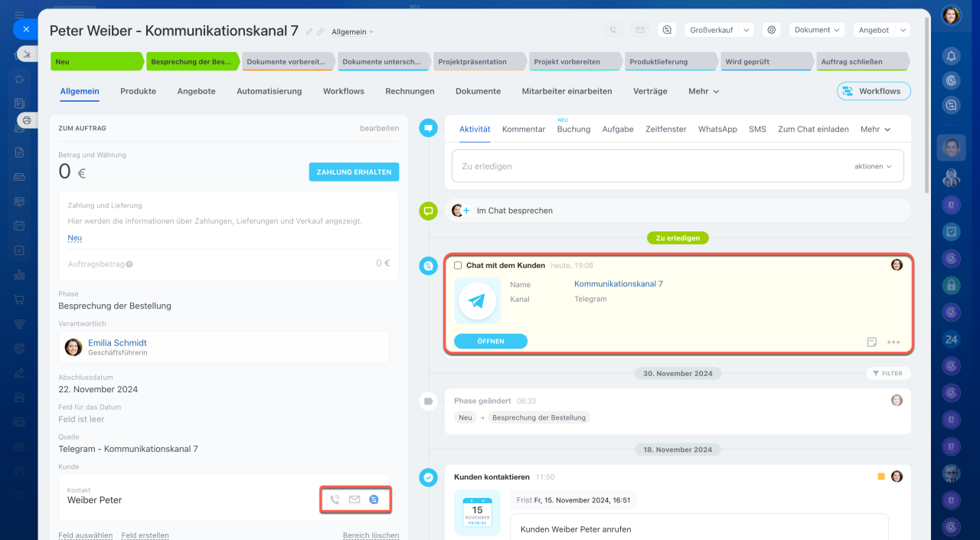
Task: Click the envelope icon in the Kontakt card
Action: click(x=354, y=499)
